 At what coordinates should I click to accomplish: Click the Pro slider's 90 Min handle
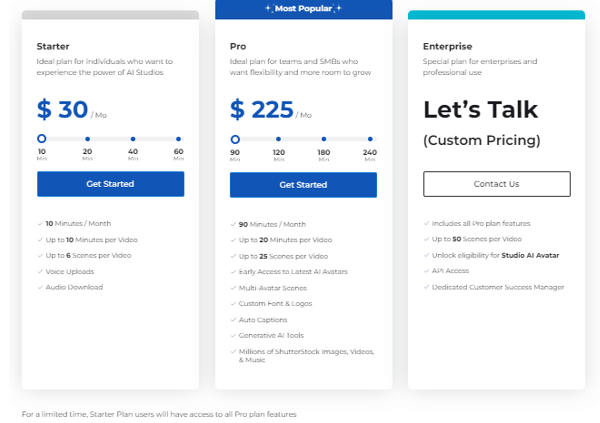235,139
